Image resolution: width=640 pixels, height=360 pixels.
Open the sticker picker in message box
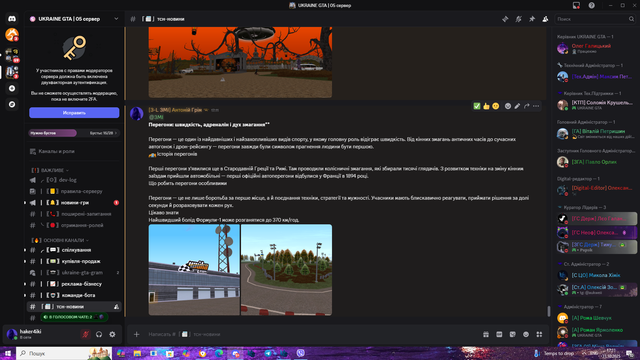(x=513, y=334)
